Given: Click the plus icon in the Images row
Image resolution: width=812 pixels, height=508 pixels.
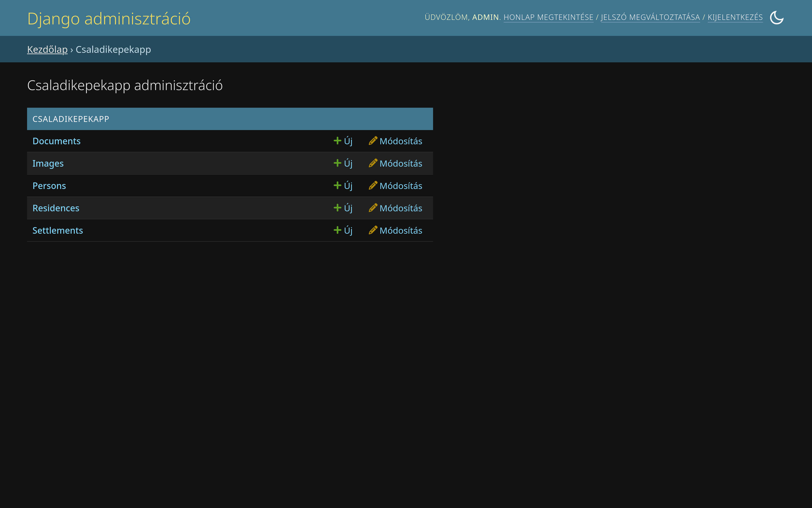Looking at the screenshot, I should 337,163.
